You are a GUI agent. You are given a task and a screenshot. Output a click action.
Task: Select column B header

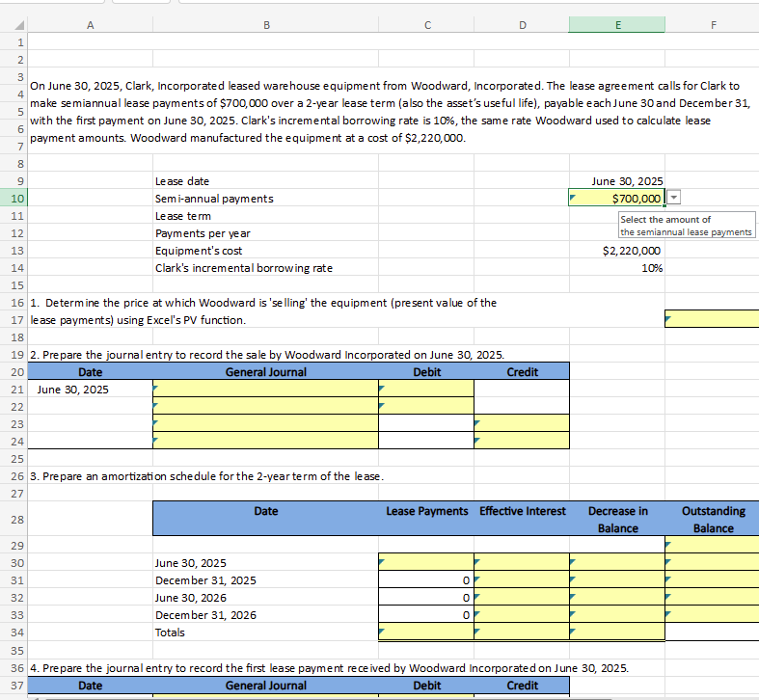pyautogui.click(x=266, y=25)
